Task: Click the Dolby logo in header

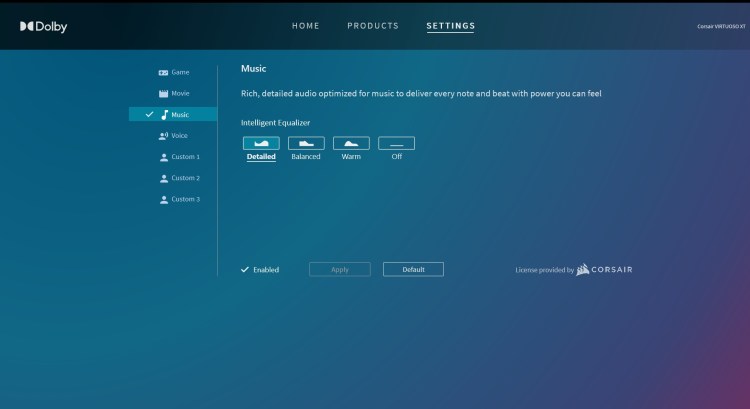Action: [43, 26]
